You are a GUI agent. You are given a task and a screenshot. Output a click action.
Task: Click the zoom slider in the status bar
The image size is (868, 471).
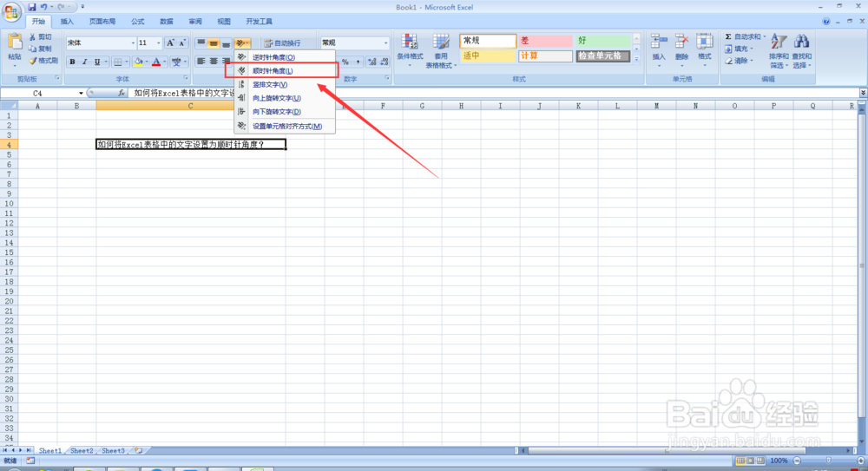point(829,461)
